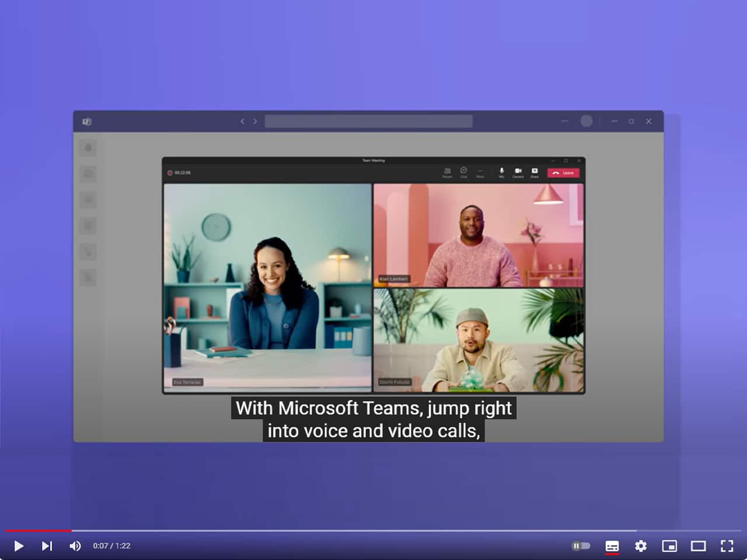Toggle the Camera in meeting toolbar
Image resolution: width=747 pixels, height=560 pixels.
(518, 173)
